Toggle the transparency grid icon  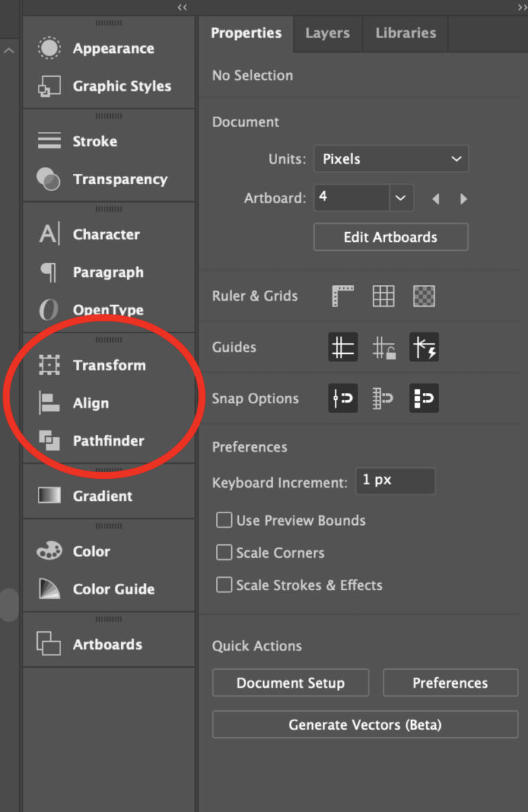coord(423,296)
